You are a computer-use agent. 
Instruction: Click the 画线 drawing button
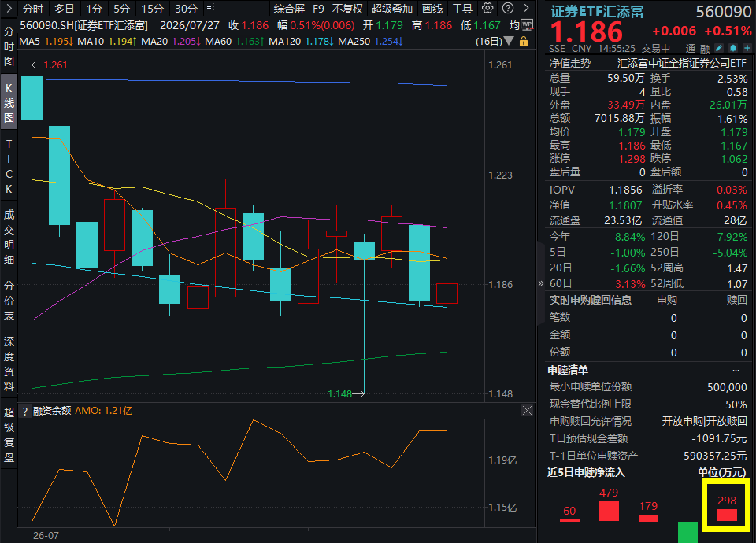(432, 9)
